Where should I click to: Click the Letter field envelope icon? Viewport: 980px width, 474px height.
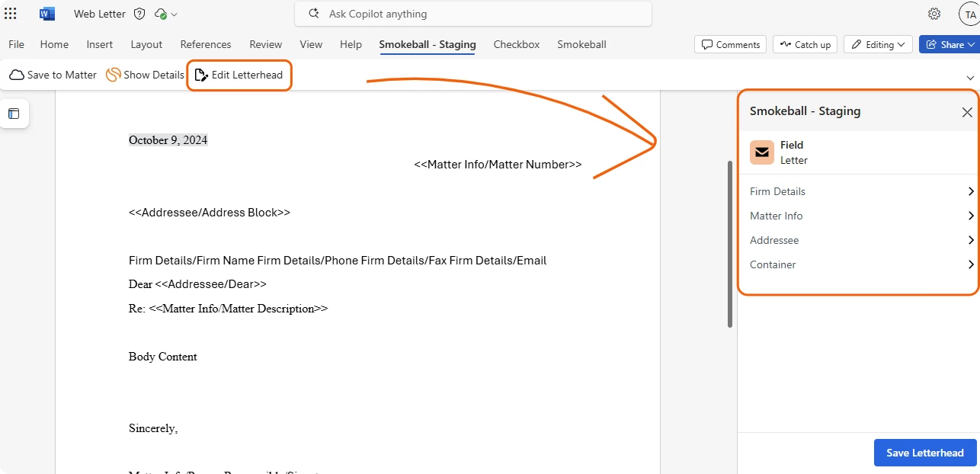coord(762,152)
